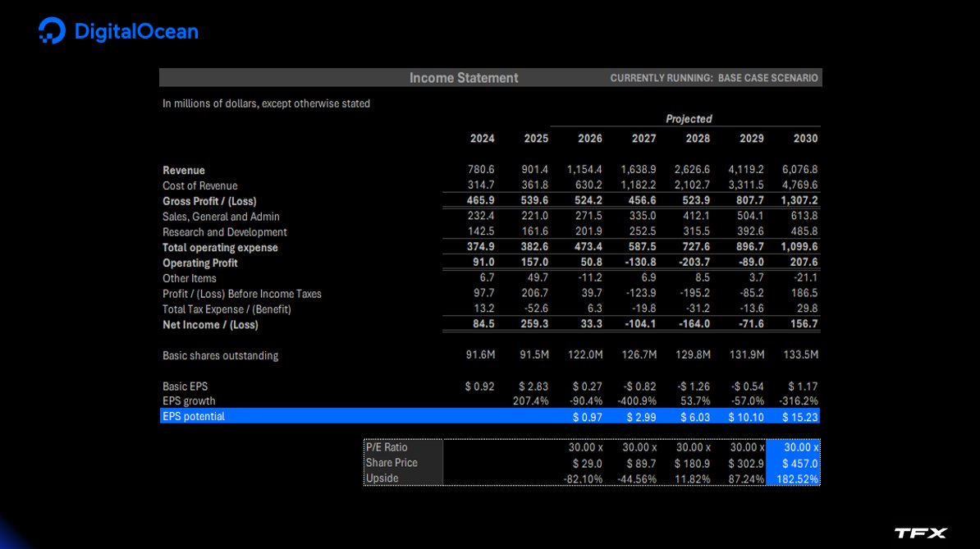This screenshot has height=549, width=980.
Task: Click the Projected column group label
Action: (689, 119)
